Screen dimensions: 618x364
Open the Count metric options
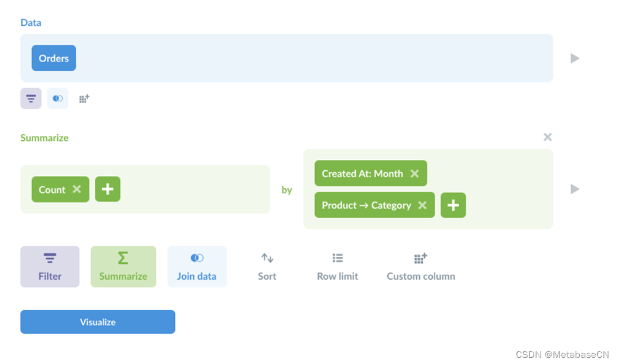pos(52,189)
